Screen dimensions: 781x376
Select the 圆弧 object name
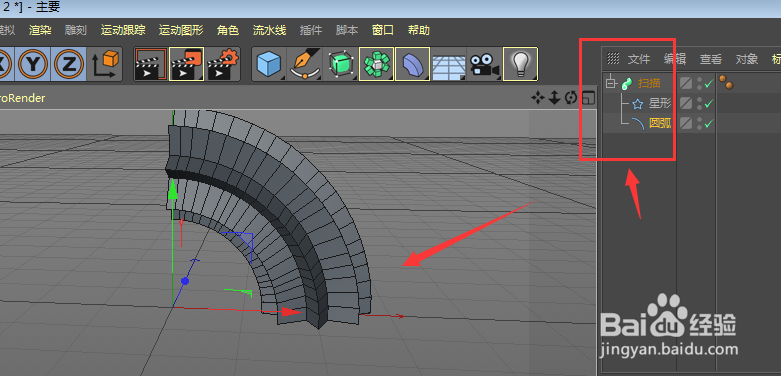660,123
